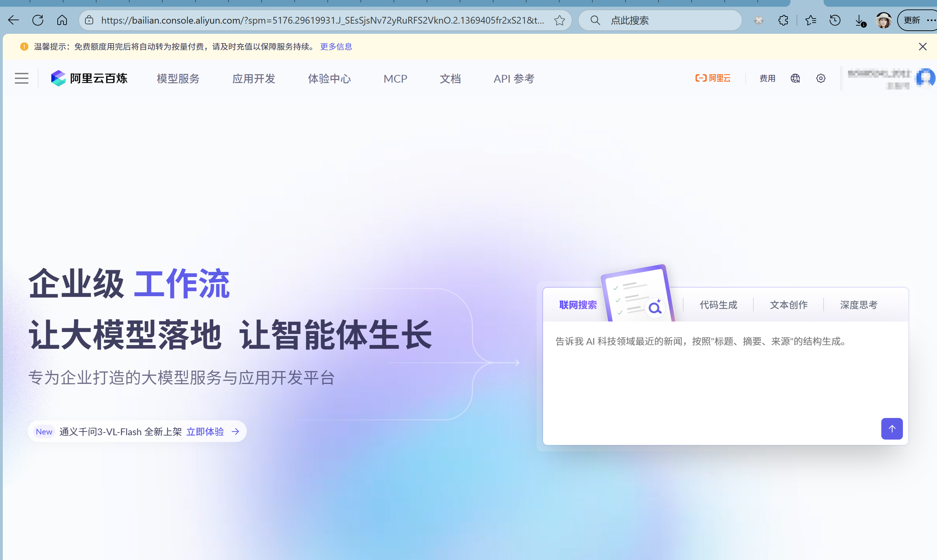Click the language globe icon

click(x=795, y=79)
